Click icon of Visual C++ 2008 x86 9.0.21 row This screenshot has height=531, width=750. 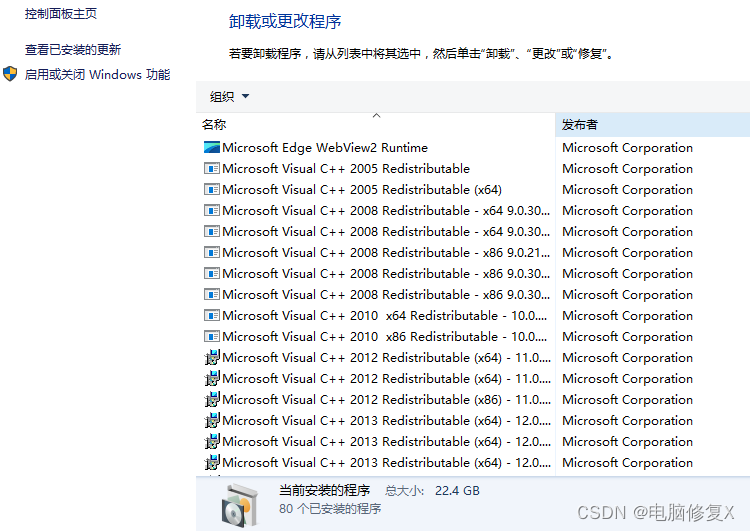click(x=211, y=253)
